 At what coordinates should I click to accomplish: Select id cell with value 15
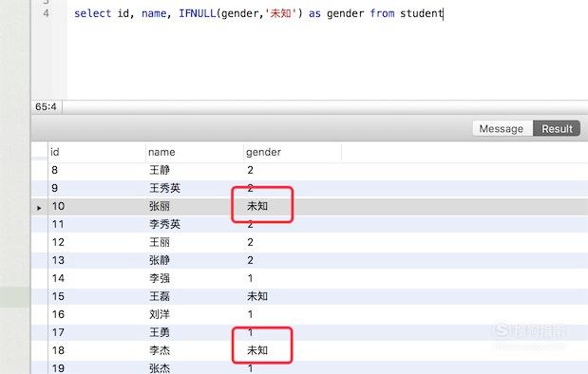pyautogui.click(x=58, y=296)
